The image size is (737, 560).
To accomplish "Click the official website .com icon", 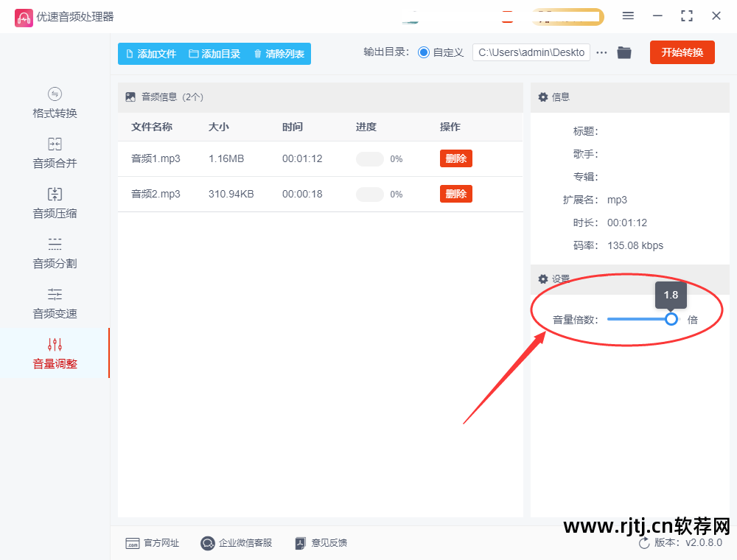I will click(133, 544).
